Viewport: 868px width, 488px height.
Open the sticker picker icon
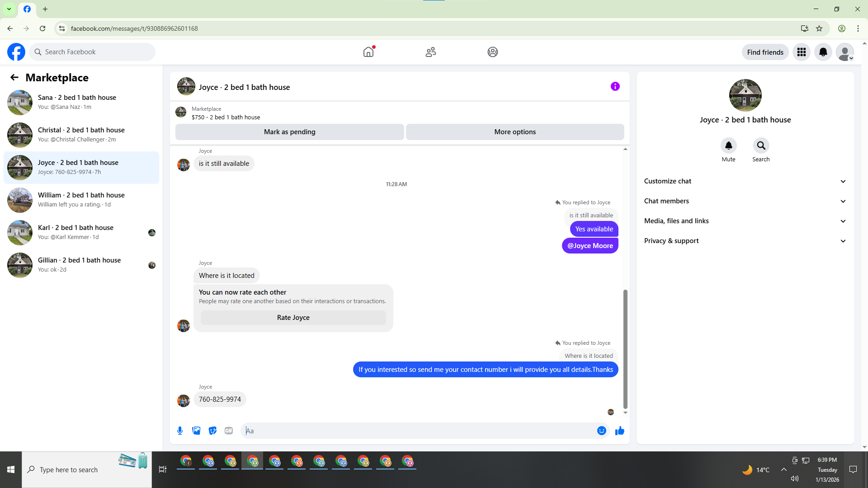pos(212,431)
